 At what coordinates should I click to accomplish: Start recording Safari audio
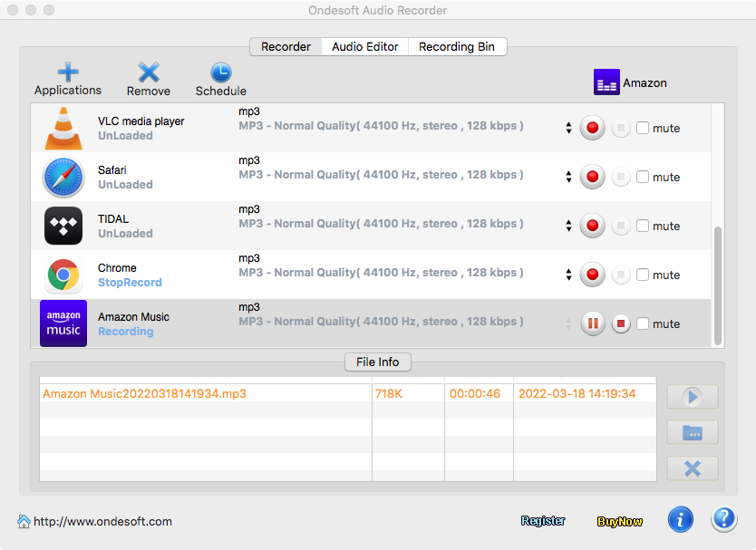point(593,177)
